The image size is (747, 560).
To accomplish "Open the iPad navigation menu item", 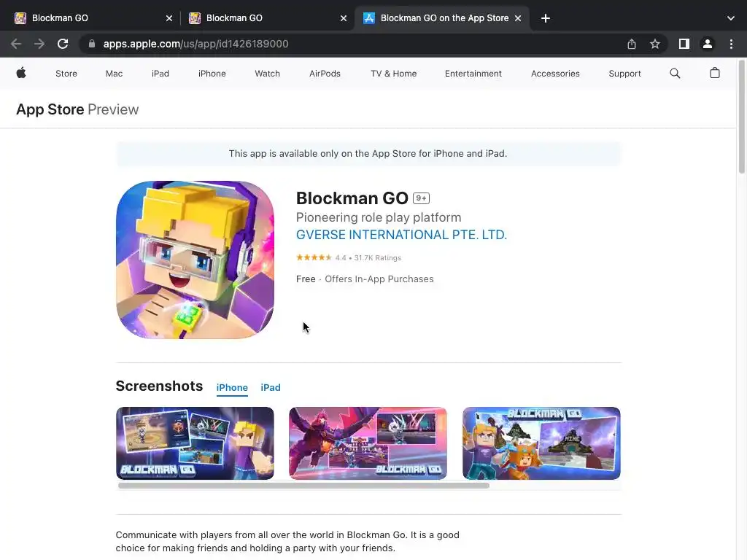I will tap(160, 74).
